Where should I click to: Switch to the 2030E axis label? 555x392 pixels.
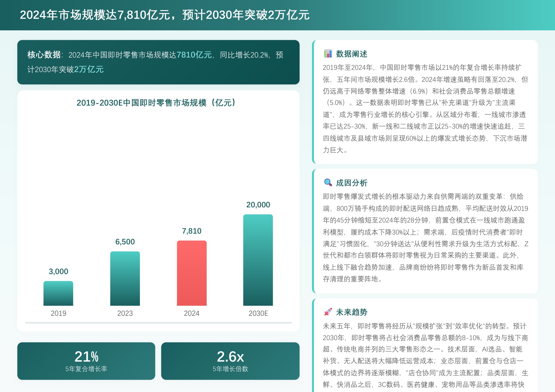click(258, 313)
